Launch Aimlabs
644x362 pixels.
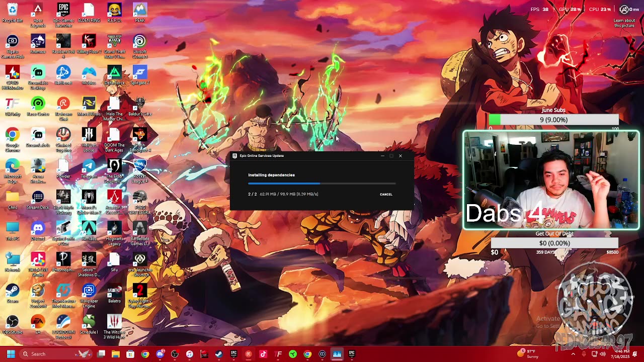(89, 232)
